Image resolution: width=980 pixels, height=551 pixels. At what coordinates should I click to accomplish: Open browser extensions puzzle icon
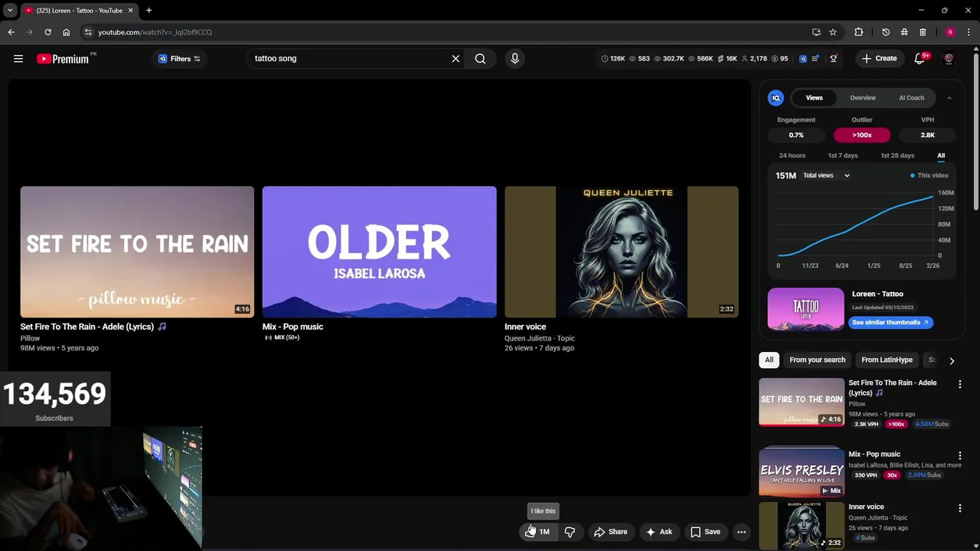(858, 32)
